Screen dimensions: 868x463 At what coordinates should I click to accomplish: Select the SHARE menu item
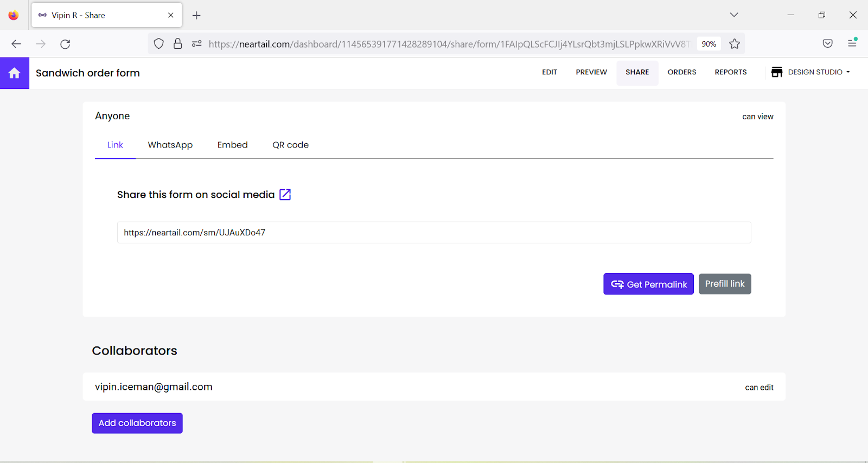pos(637,72)
